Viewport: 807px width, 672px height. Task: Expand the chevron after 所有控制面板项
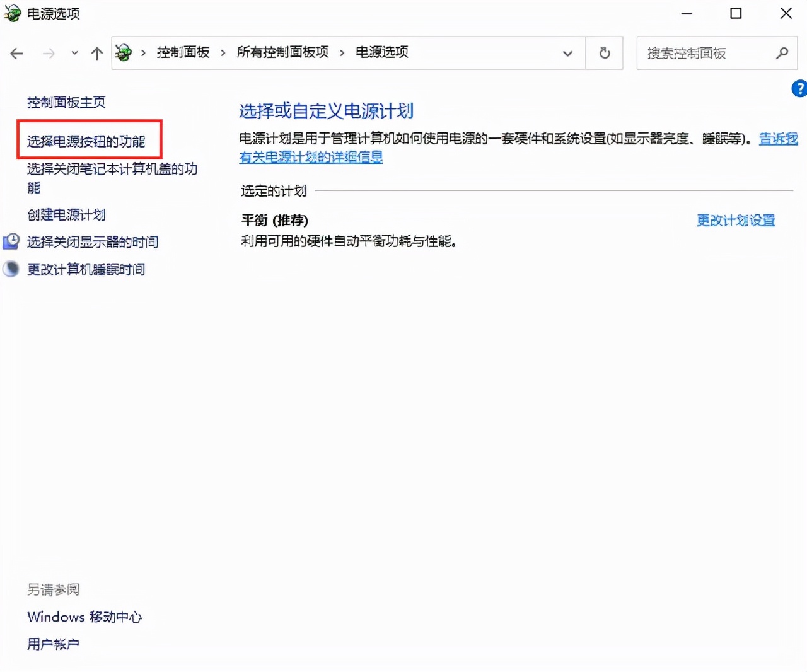coord(342,53)
